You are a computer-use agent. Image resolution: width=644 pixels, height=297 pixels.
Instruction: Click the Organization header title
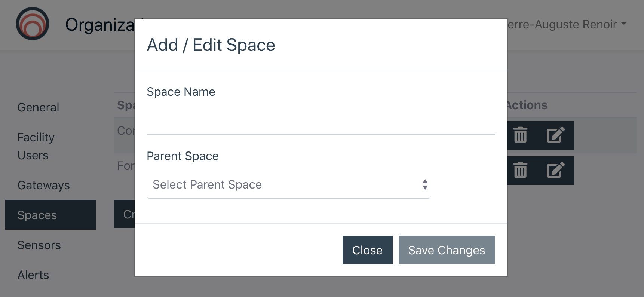tap(100, 25)
